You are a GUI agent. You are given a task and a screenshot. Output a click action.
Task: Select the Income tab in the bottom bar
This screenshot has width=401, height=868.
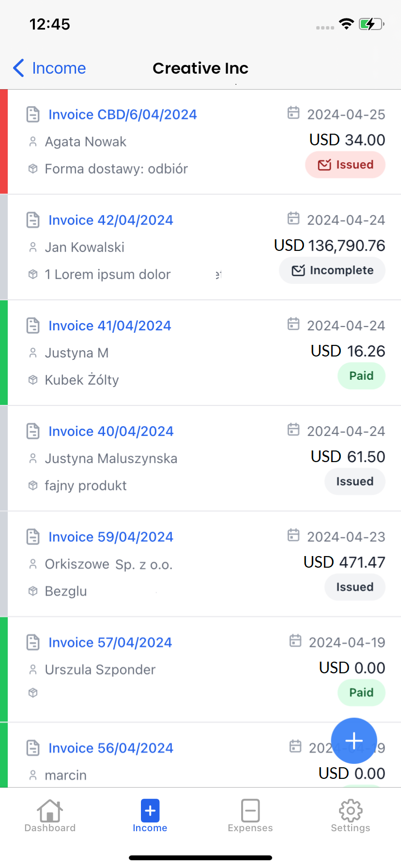pos(150,816)
